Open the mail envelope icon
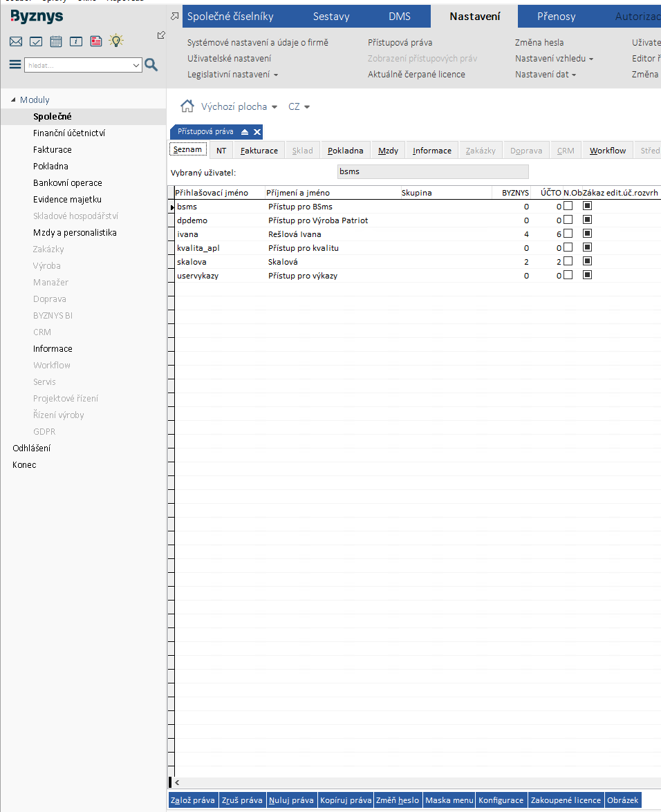 click(16, 41)
